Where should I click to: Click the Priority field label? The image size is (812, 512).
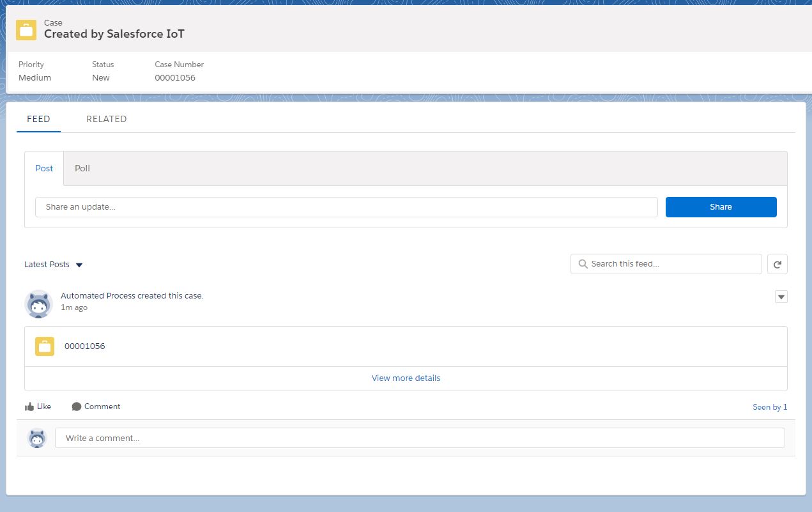tap(31, 65)
